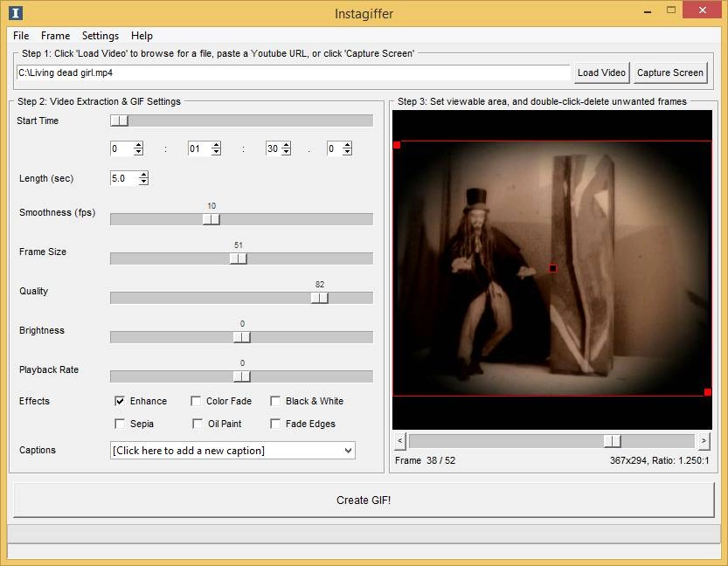This screenshot has width=728, height=566.
Task: Close the Instagiffer window
Action: [702, 10]
